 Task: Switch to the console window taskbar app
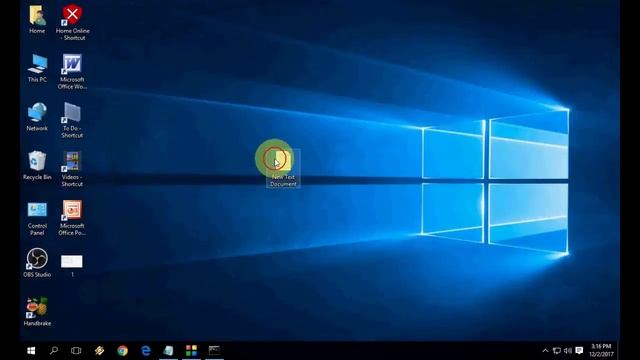pos(214,351)
